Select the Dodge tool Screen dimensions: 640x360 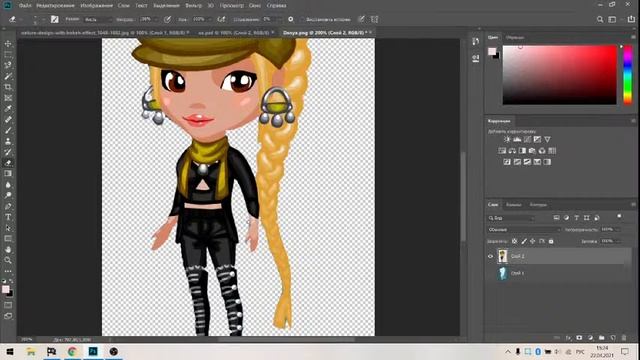pos(8,195)
